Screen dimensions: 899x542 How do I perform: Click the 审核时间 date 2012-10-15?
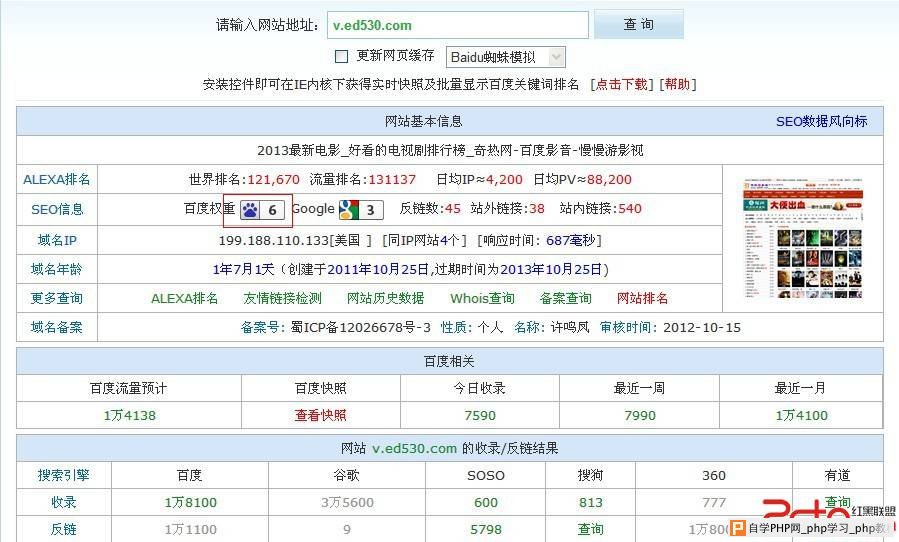pyautogui.click(x=702, y=327)
